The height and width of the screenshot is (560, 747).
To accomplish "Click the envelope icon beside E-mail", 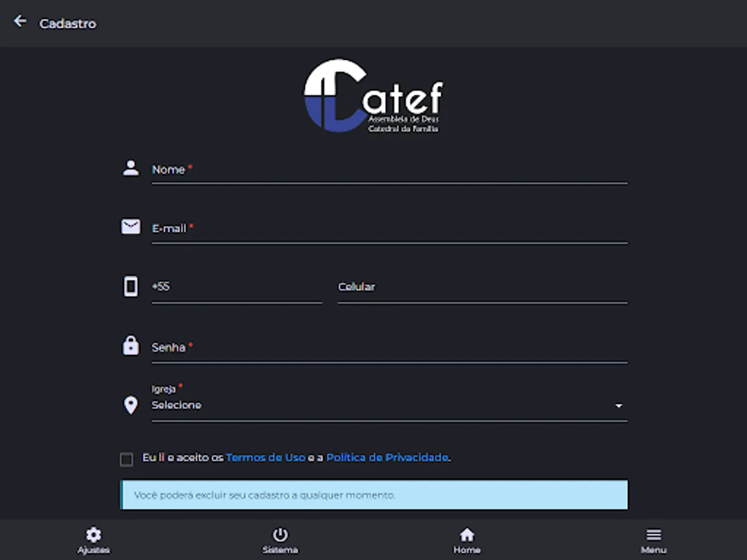I will tap(131, 227).
